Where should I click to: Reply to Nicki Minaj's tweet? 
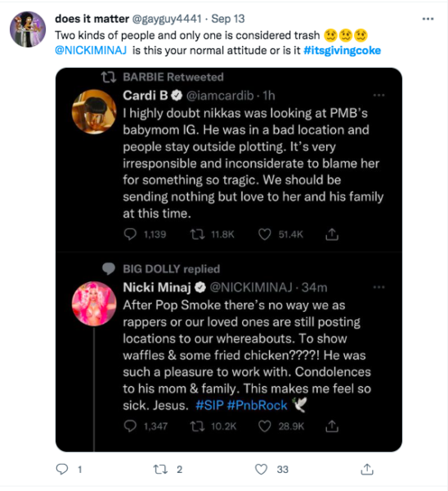pos(130,426)
